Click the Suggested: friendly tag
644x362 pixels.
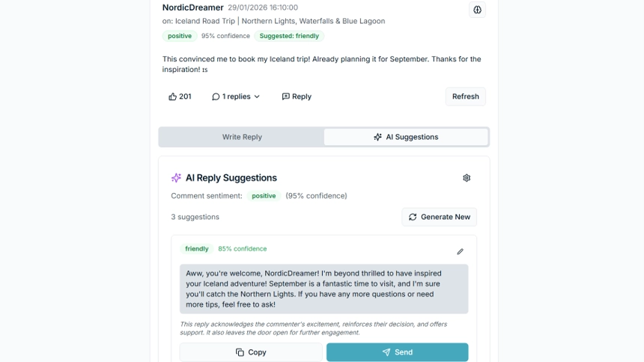pyautogui.click(x=289, y=36)
